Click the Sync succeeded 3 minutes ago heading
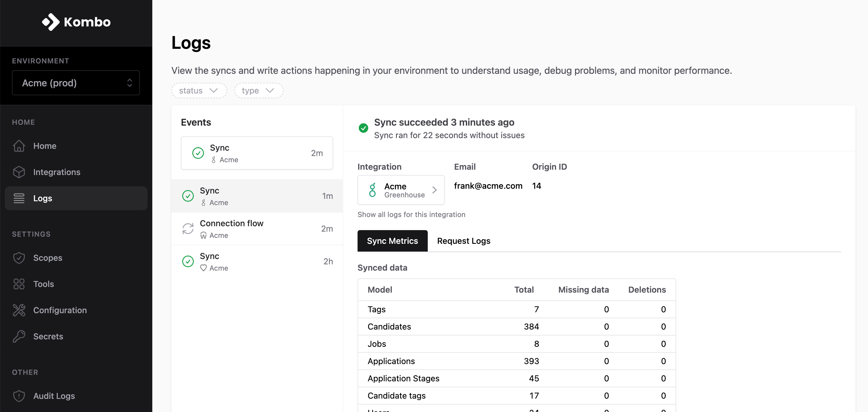 [x=444, y=122]
